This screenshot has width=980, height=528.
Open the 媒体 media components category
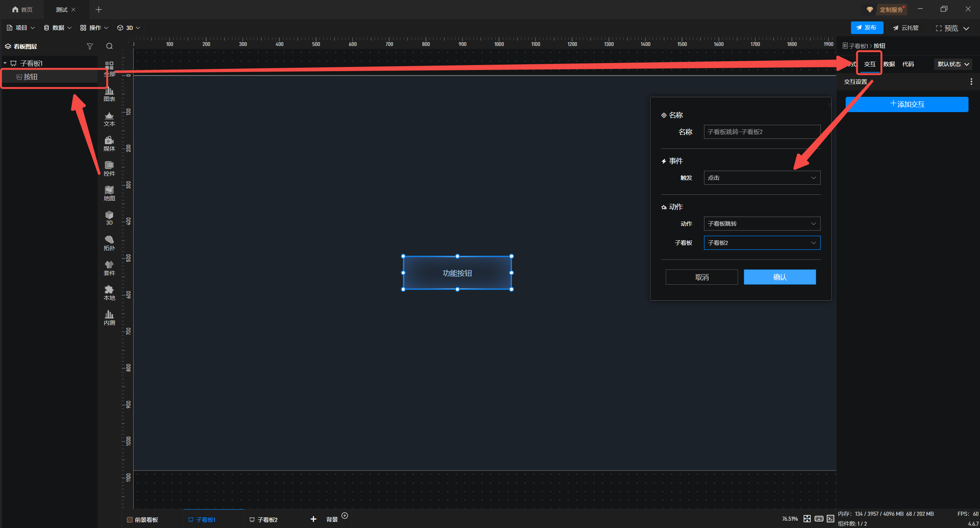pos(109,143)
